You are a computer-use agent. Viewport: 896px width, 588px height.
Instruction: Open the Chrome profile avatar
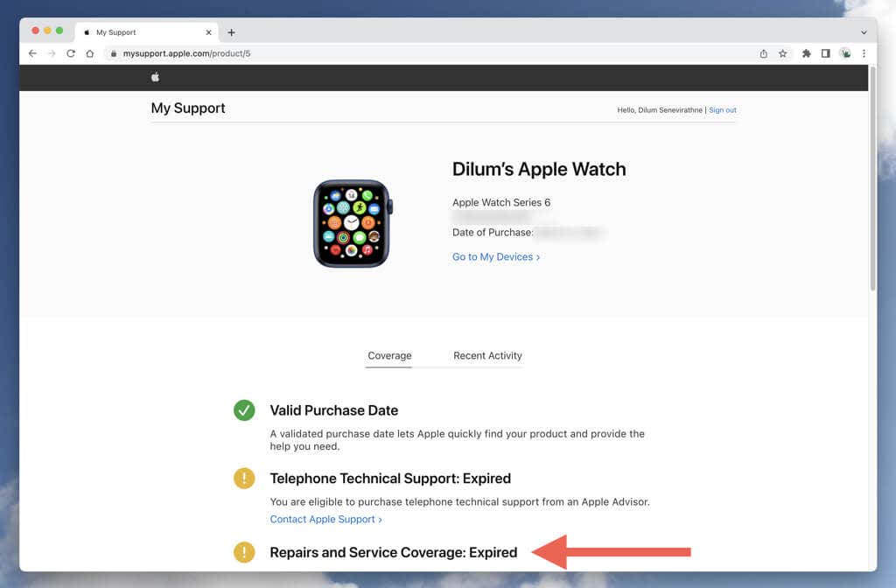(846, 53)
